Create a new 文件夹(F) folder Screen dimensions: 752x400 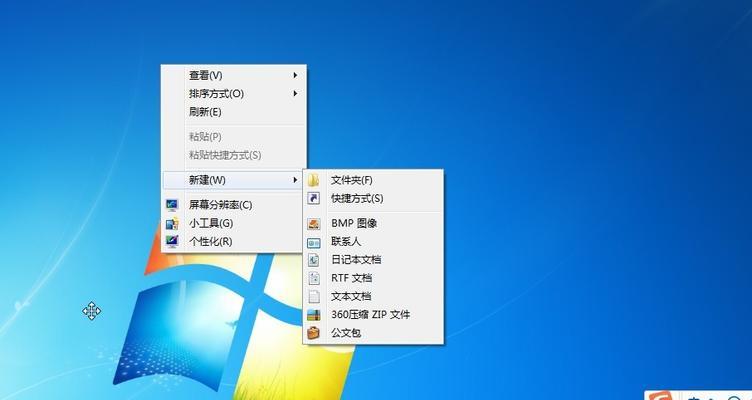[x=373, y=180]
